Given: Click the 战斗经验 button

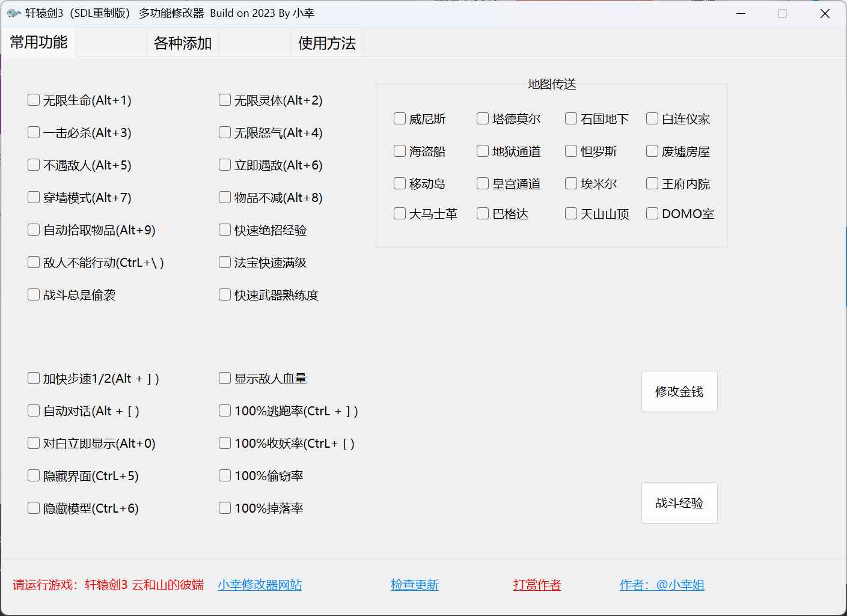Looking at the screenshot, I should pyautogui.click(x=679, y=502).
